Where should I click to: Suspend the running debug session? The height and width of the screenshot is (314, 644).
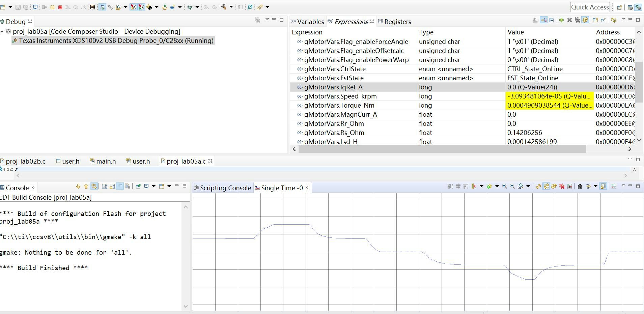coord(52,7)
